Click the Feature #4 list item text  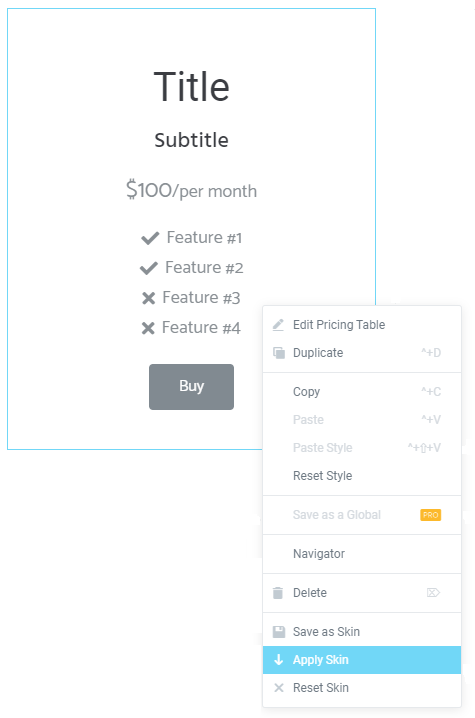click(x=201, y=328)
